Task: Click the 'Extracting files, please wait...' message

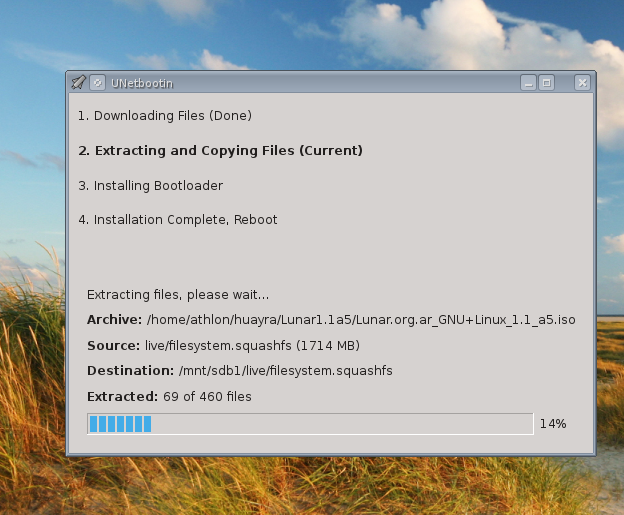Action: pos(178,295)
